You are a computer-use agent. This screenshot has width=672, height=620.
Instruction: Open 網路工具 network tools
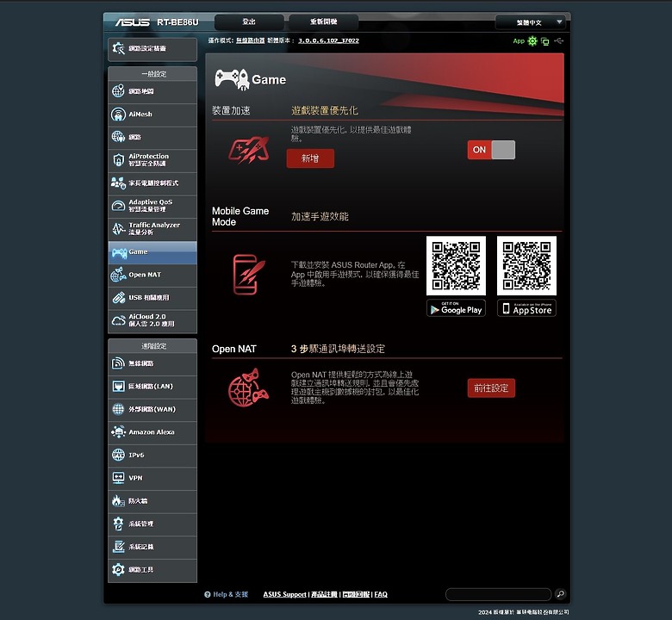152,570
